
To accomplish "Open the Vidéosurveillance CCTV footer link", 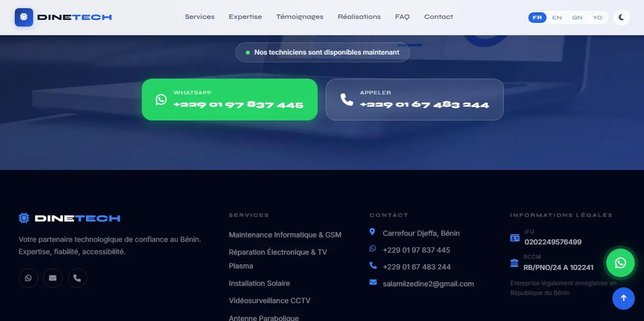I will 269,301.
